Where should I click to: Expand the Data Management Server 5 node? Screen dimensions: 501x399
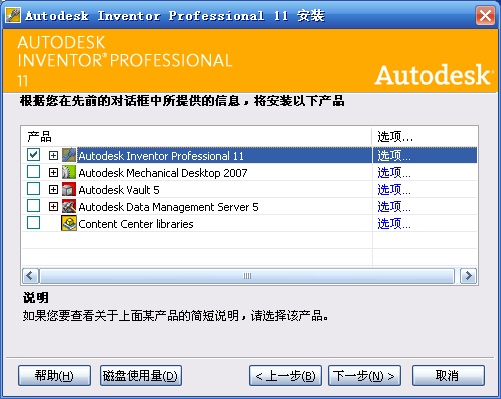pos(53,207)
